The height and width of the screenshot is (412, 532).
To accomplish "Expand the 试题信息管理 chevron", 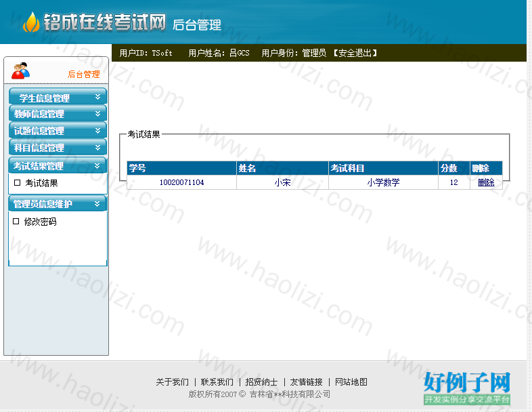I will coord(97,130).
